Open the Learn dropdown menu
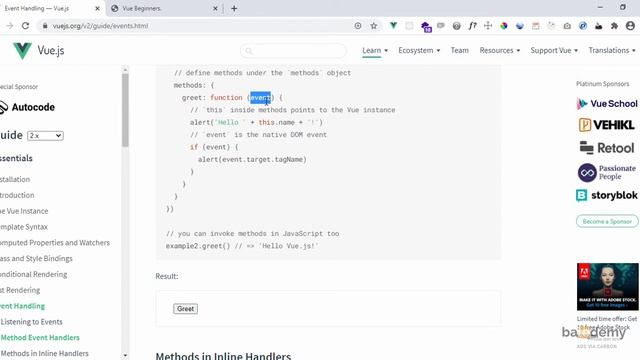The image size is (640, 360). click(375, 50)
